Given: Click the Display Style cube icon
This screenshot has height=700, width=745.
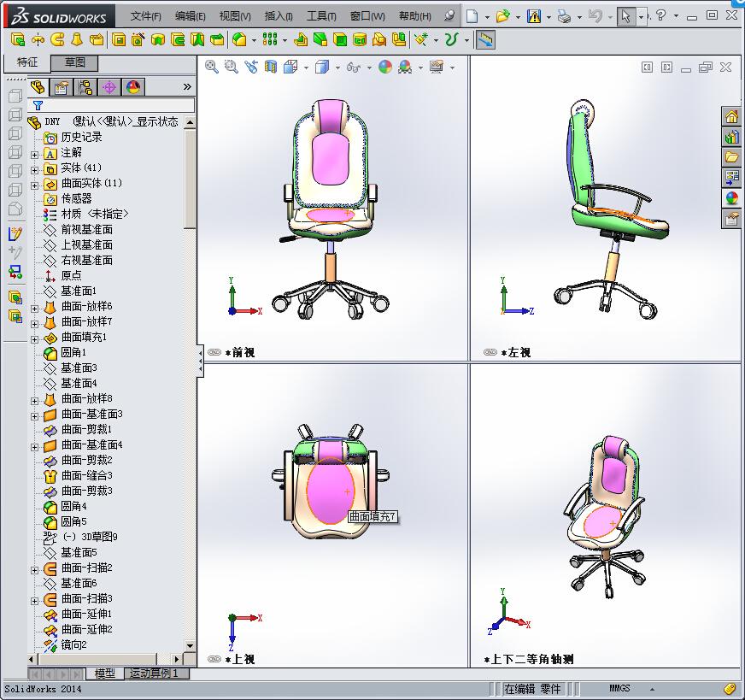Looking at the screenshot, I should 322,67.
